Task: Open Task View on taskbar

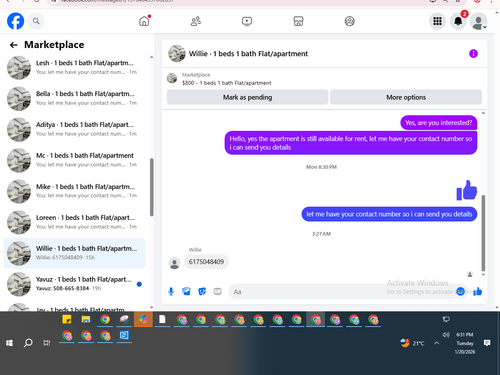Action: (x=47, y=343)
